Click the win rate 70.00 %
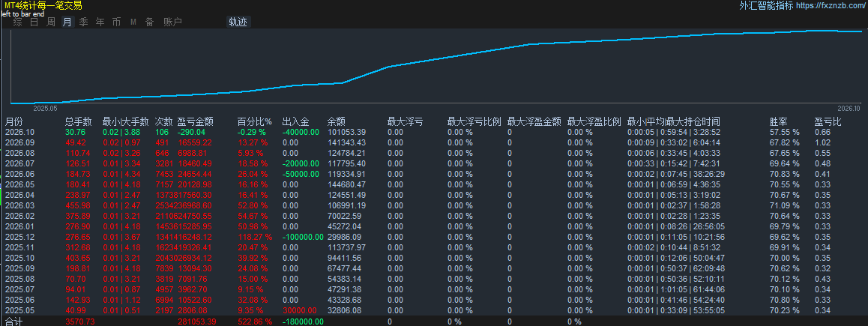The height and width of the screenshot is (326, 868). (784, 258)
